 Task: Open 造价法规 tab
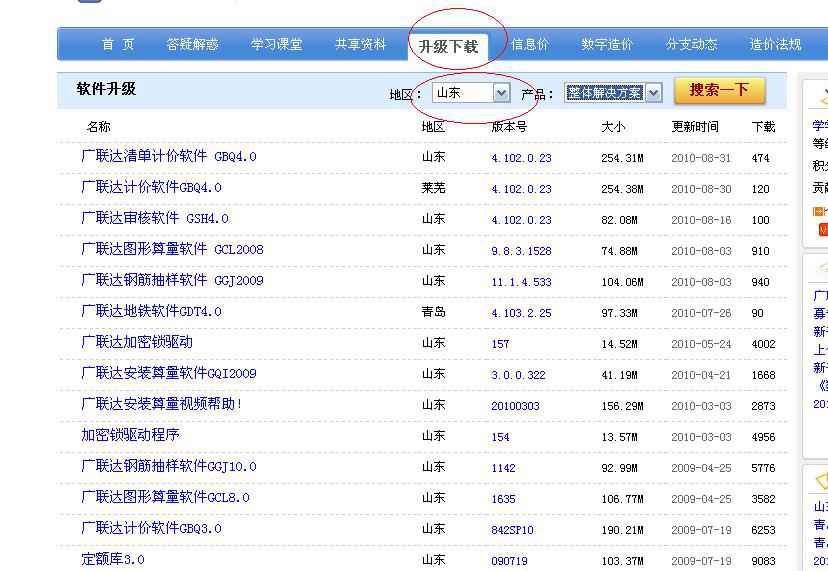[776, 44]
